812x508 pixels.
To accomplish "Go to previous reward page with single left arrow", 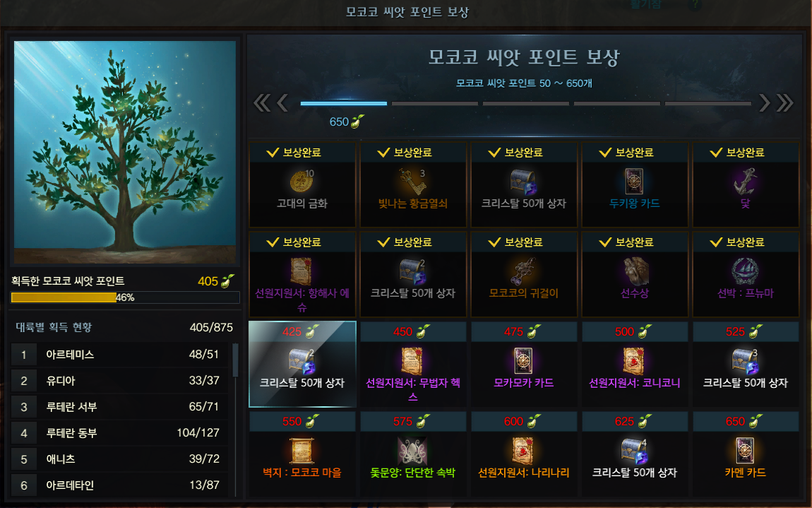I will 282,103.
